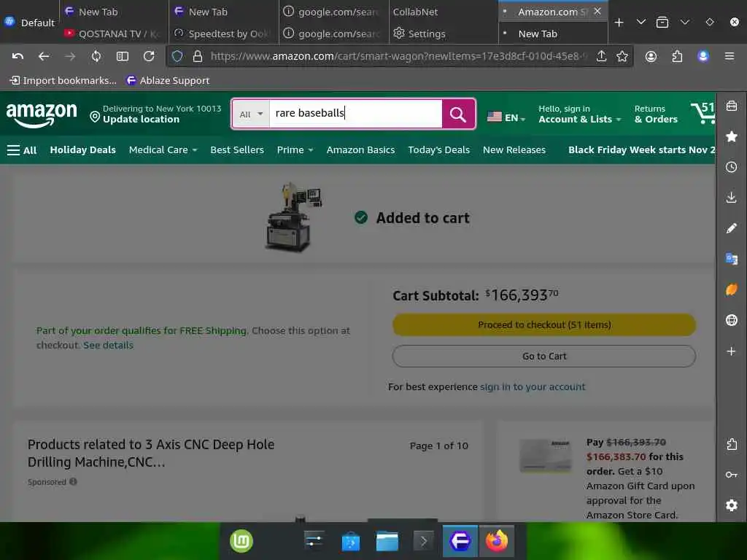Switch to the Speedtest by Ookla tab
Viewport: 747px width, 560px height.
click(x=223, y=34)
